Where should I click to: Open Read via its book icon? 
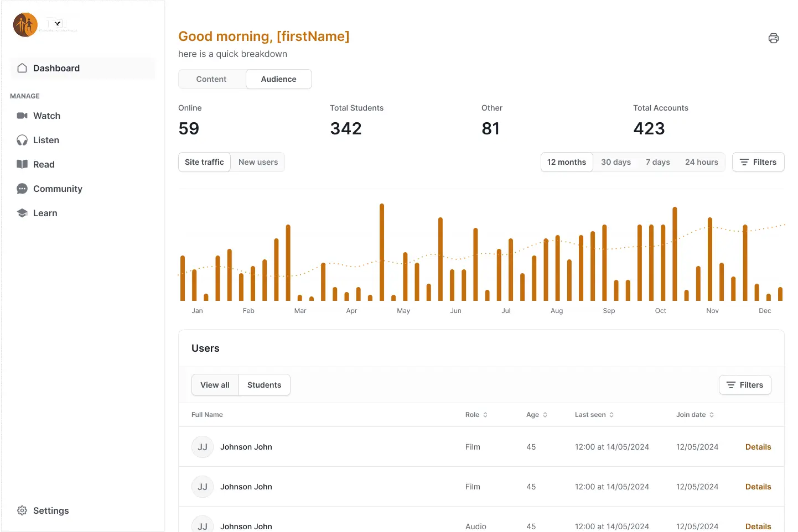[22, 164]
